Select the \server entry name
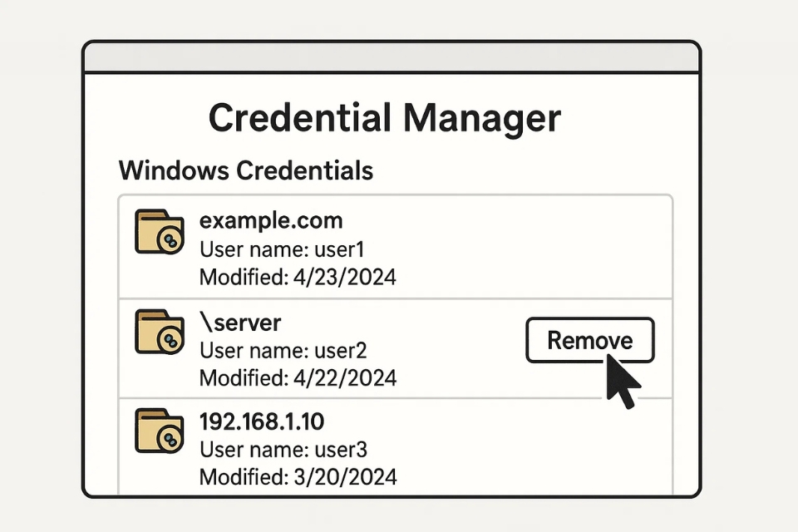 (240, 322)
